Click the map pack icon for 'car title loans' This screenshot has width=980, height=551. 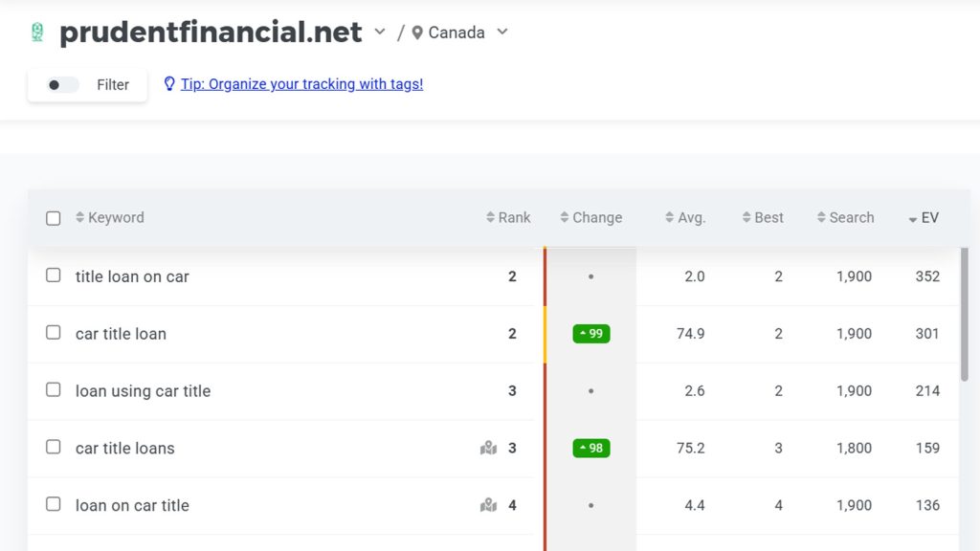(488, 448)
